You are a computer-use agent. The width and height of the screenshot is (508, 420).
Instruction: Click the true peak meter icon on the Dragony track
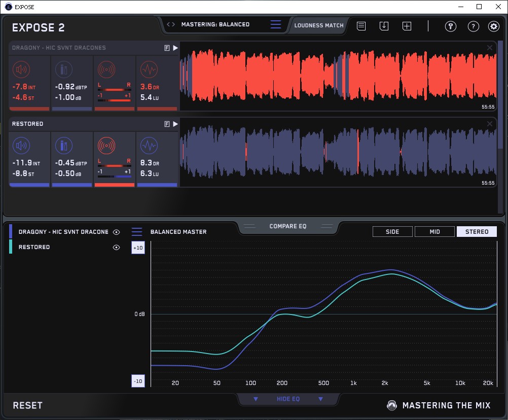pyautogui.click(x=64, y=69)
